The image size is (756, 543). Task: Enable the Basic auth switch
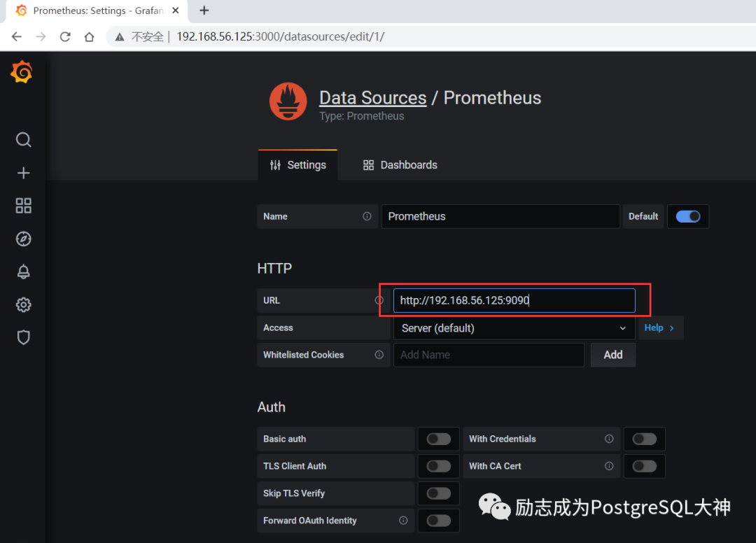[x=439, y=439]
